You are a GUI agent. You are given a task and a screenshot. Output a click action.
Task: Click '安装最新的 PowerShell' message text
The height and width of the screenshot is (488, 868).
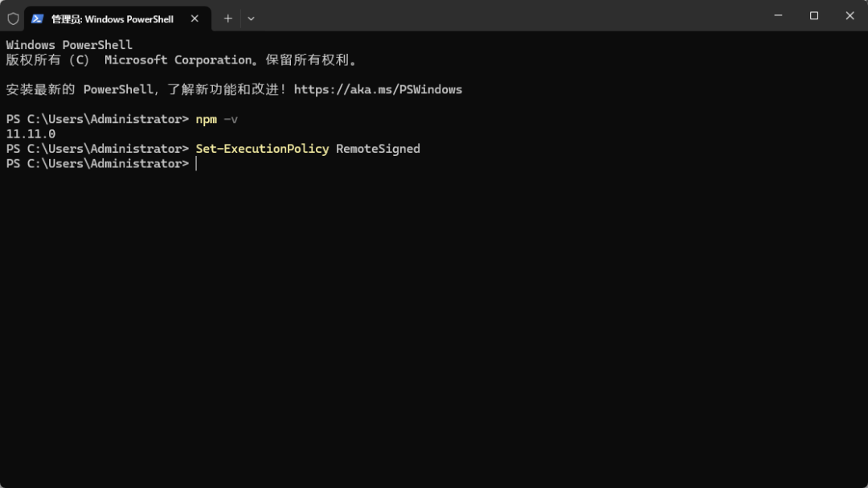point(79,90)
